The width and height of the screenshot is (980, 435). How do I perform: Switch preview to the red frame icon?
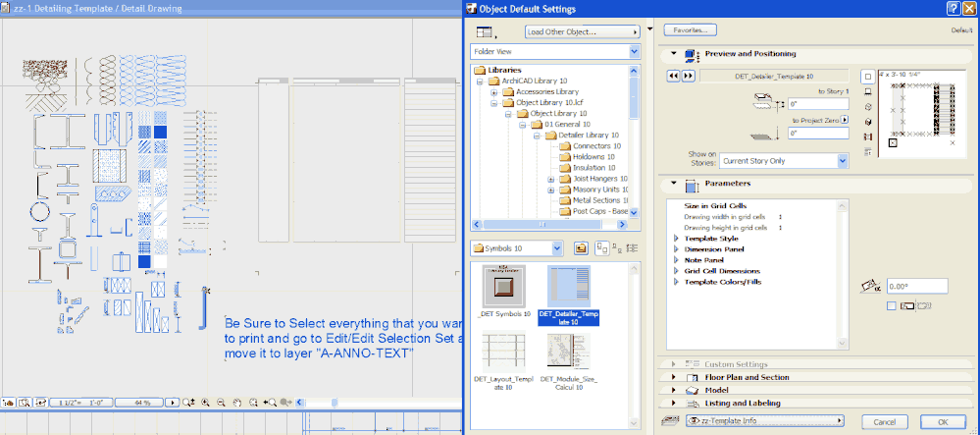[867, 137]
